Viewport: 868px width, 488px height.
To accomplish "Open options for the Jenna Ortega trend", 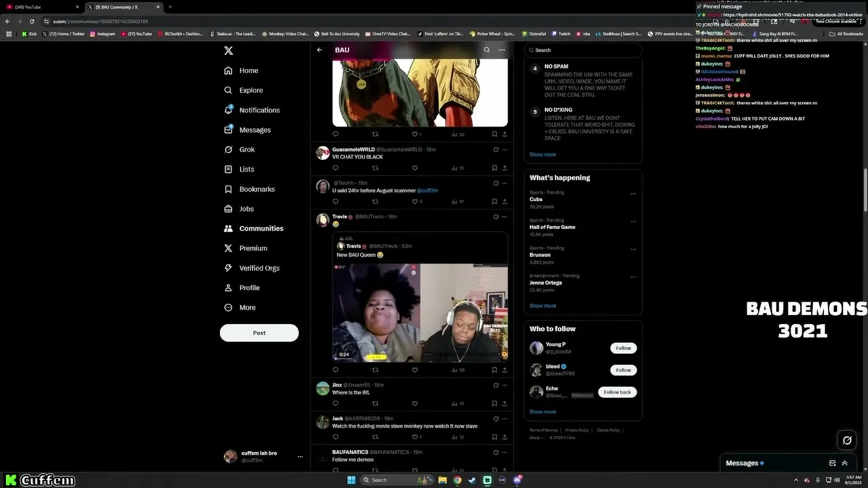I will [x=633, y=277].
